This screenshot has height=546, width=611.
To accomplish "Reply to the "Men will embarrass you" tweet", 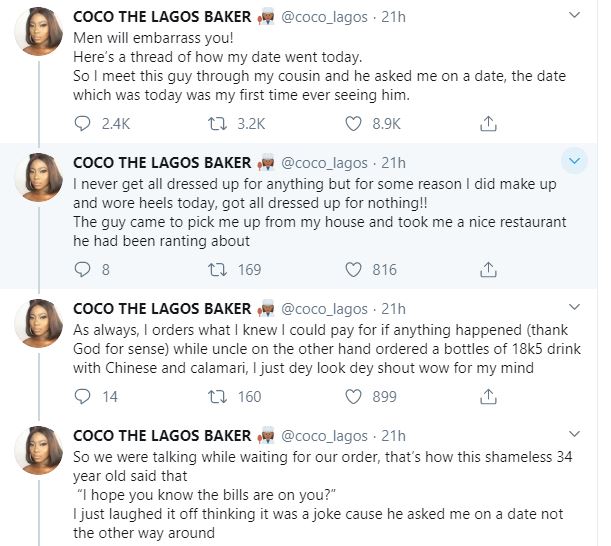I will [85, 124].
